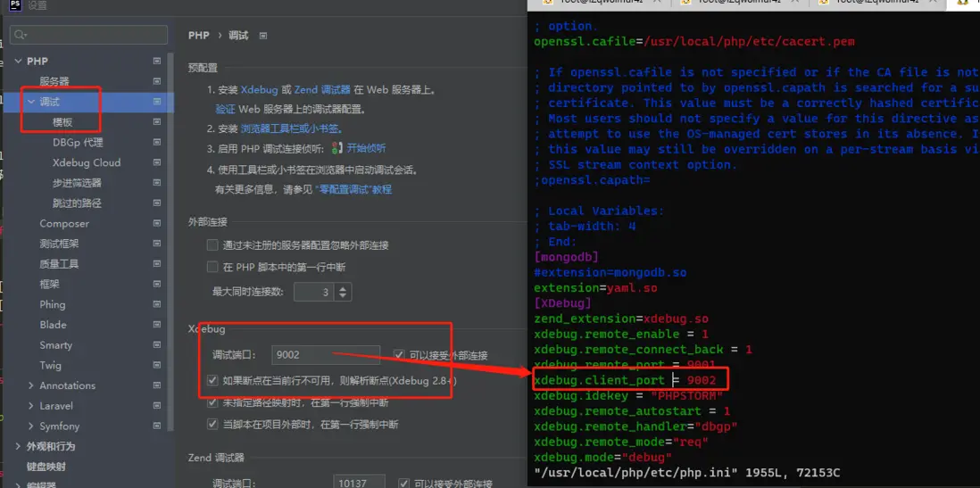Click zend_extension=xdebug.so line in terminal
The image size is (980, 488).
620,318
